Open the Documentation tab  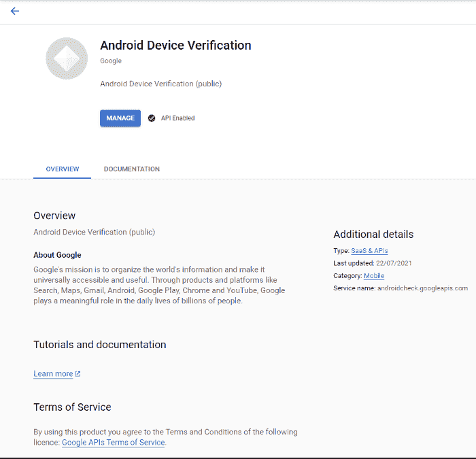click(x=131, y=169)
